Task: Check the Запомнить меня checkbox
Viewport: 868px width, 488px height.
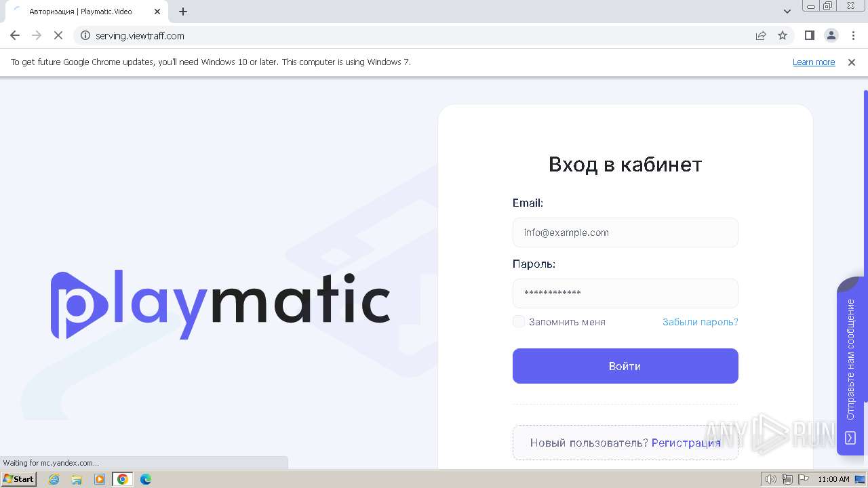Action: pos(519,322)
